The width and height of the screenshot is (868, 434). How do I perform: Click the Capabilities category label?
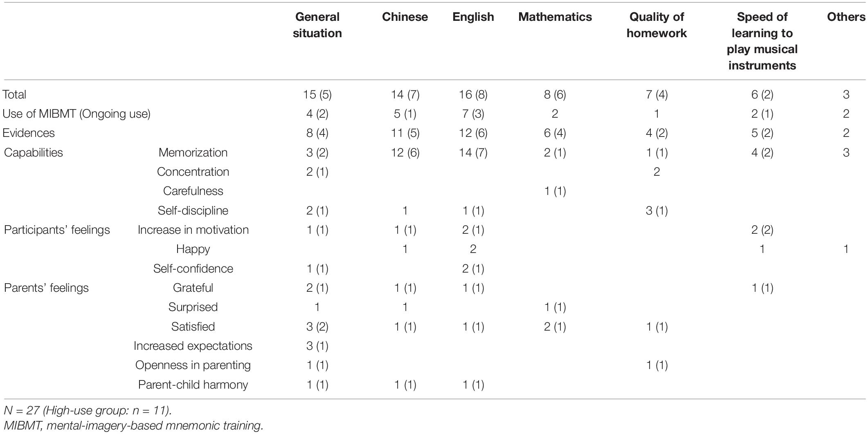click(x=34, y=152)
